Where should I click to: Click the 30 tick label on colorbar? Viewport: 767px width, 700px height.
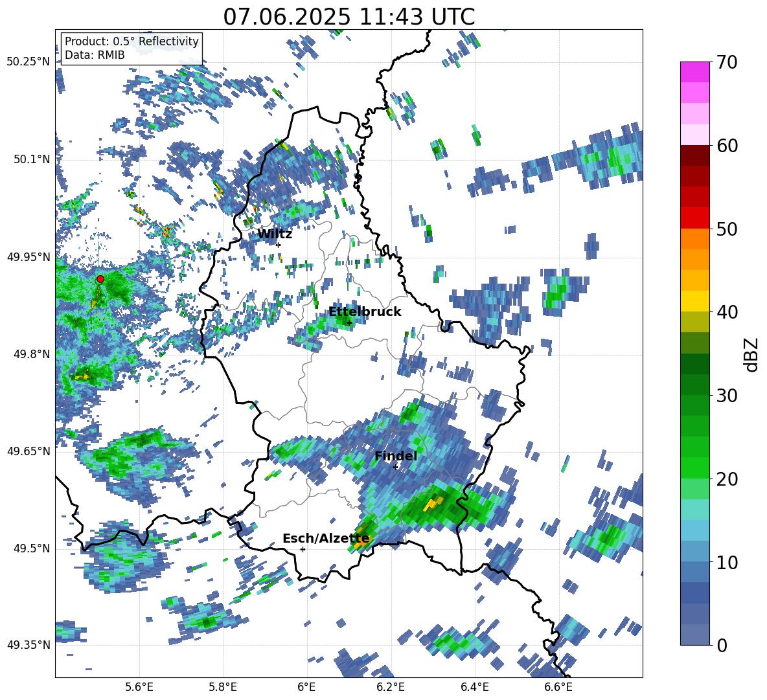pos(727,396)
